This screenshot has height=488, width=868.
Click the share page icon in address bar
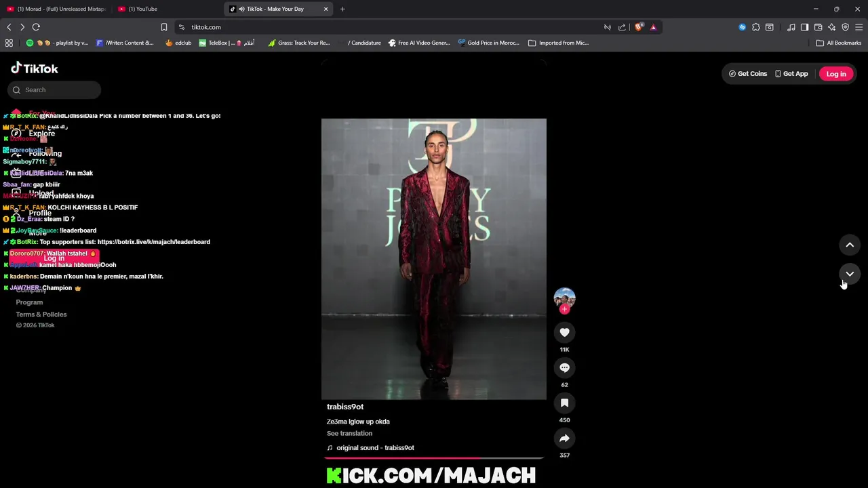pos(622,27)
